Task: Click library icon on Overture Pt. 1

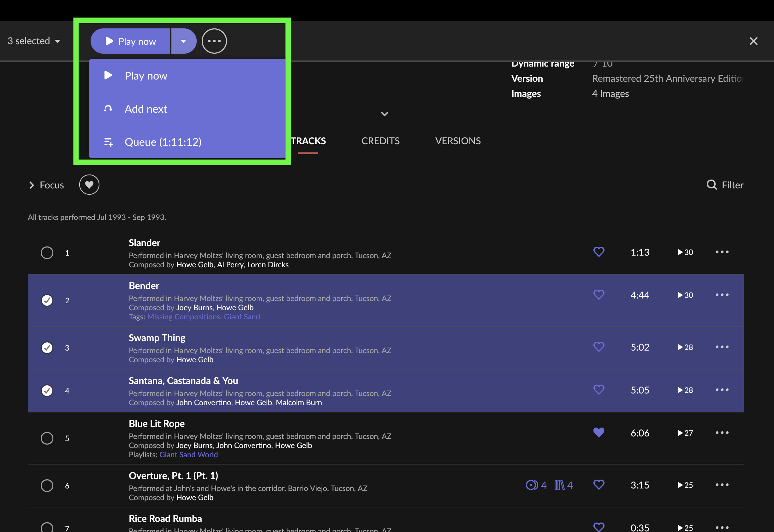Action: tap(559, 485)
